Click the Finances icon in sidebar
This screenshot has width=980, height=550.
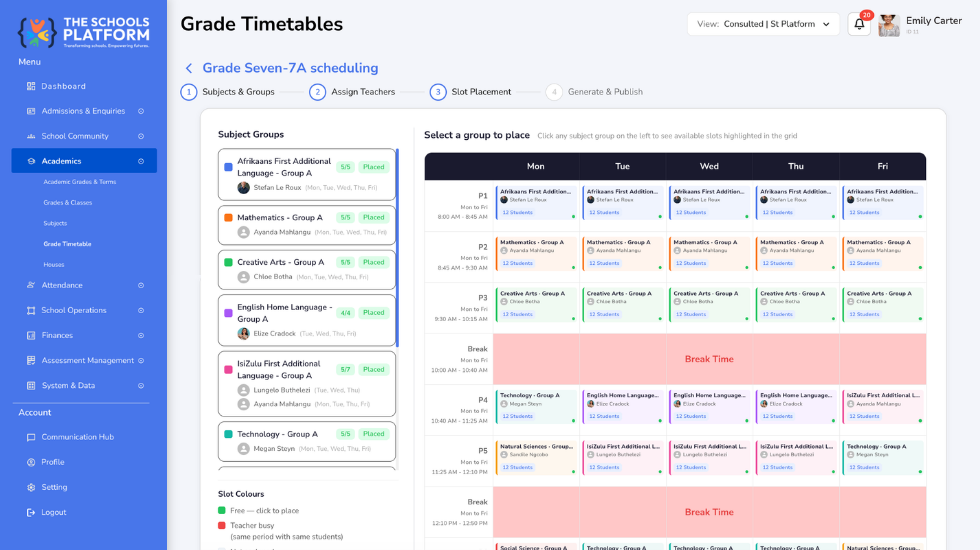coord(31,336)
